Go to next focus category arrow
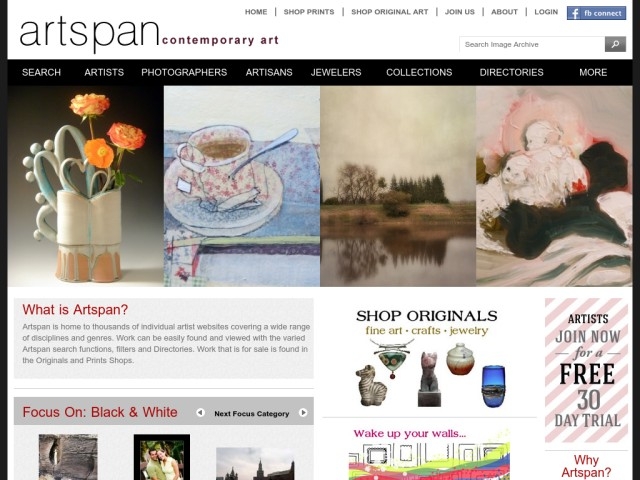640x480 pixels. [x=303, y=413]
